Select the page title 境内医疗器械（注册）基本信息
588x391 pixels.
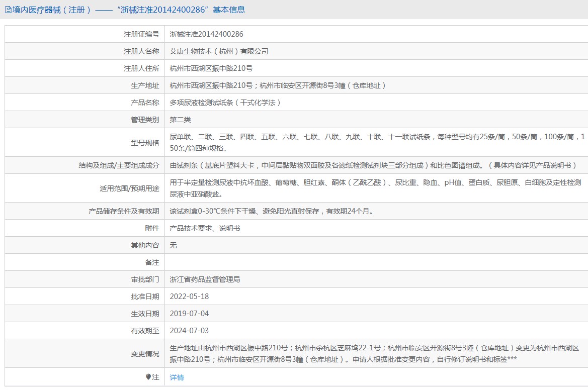point(125,10)
